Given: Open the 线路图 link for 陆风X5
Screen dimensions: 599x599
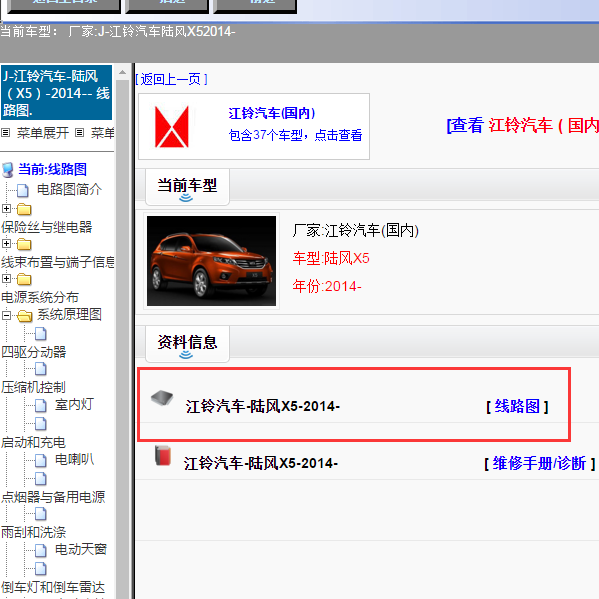Looking at the screenshot, I should tap(517, 406).
